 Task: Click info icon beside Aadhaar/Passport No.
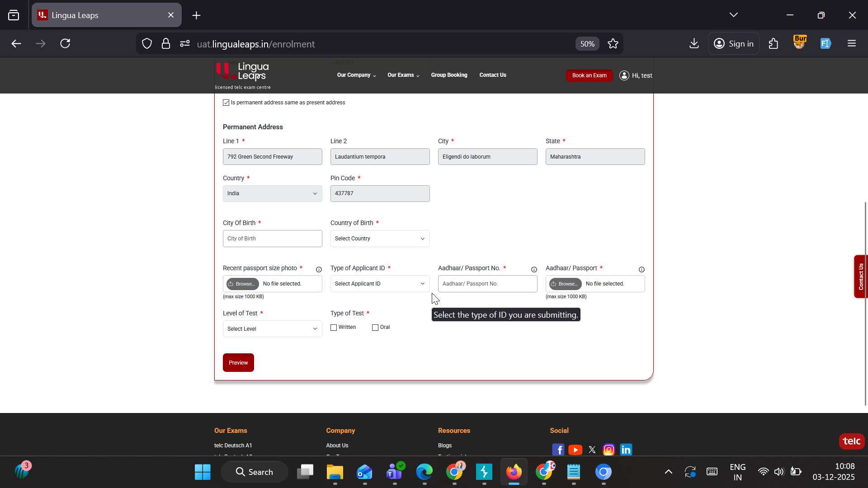point(534,269)
